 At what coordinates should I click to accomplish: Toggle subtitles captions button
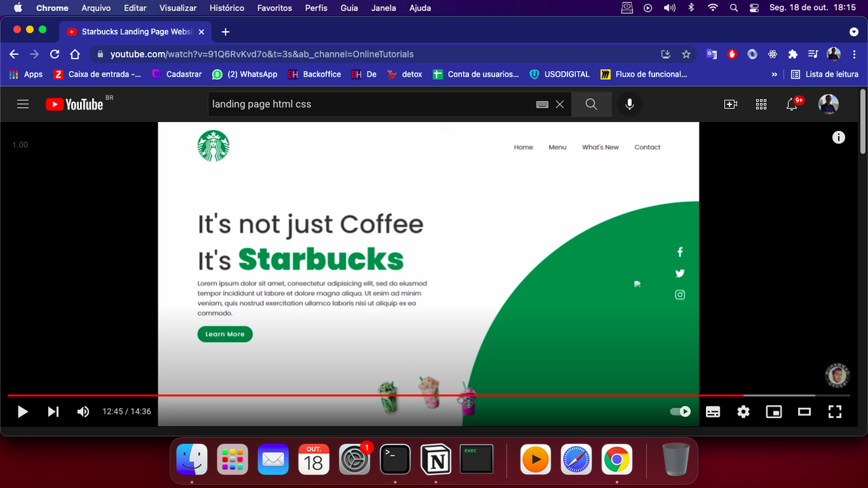click(x=713, y=411)
